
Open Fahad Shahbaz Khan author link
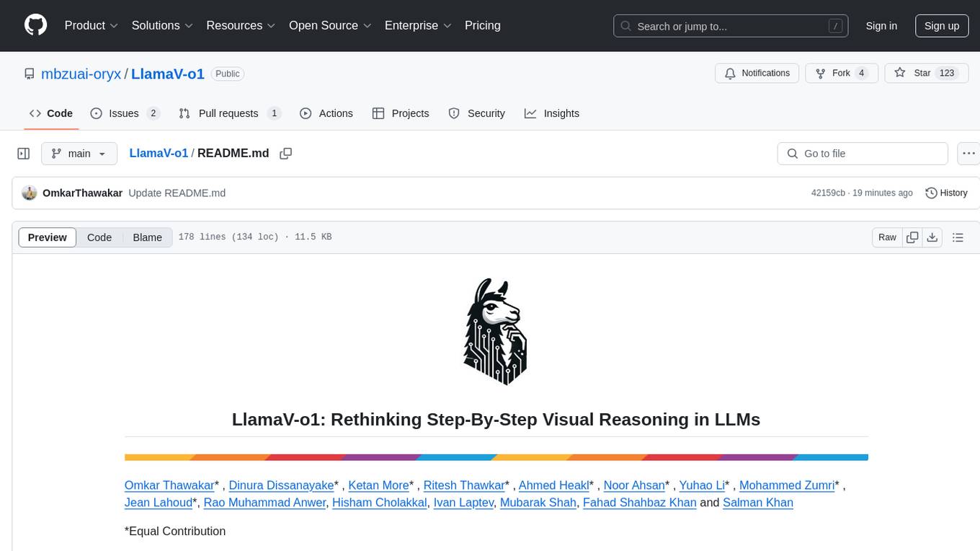(x=640, y=503)
